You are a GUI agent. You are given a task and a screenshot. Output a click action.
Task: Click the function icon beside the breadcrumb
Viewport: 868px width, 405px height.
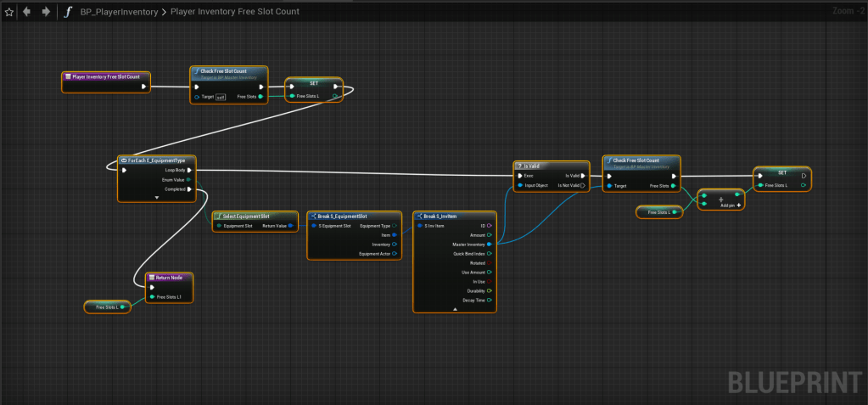click(68, 12)
